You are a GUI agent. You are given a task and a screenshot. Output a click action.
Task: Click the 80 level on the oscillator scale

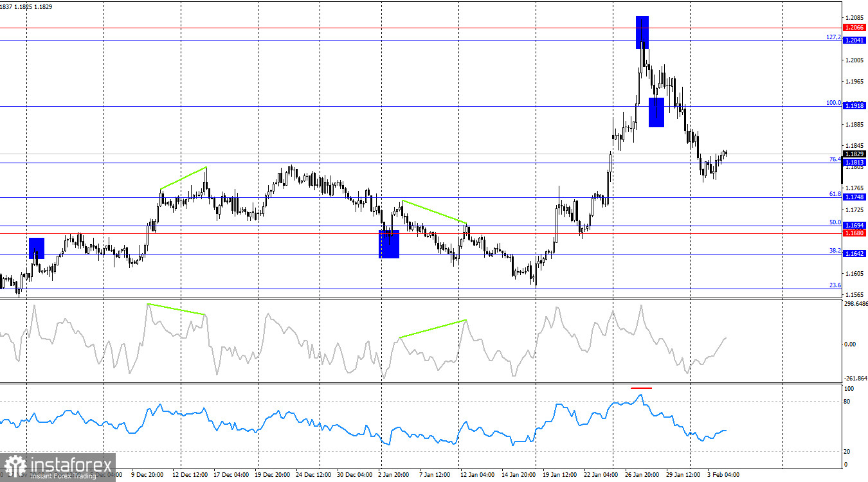coord(848,402)
